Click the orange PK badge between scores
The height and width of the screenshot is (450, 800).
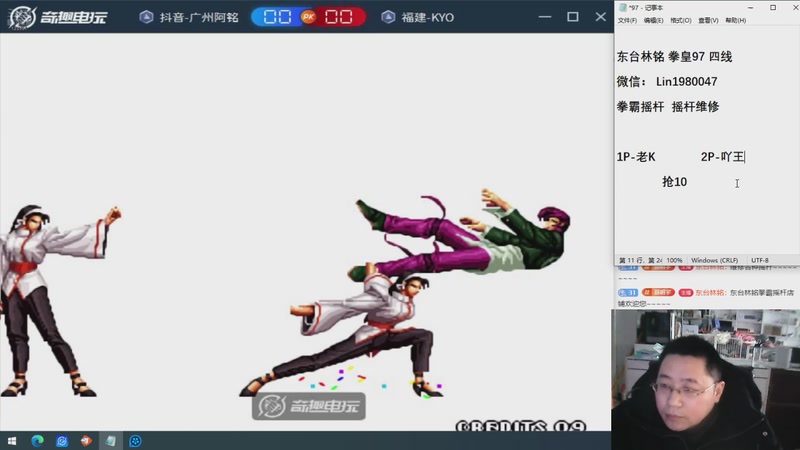[x=308, y=17]
